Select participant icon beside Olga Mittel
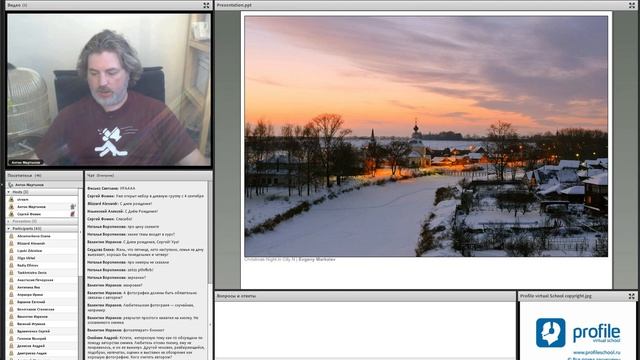The height and width of the screenshot is (360, 640). (x=11, y=258)
